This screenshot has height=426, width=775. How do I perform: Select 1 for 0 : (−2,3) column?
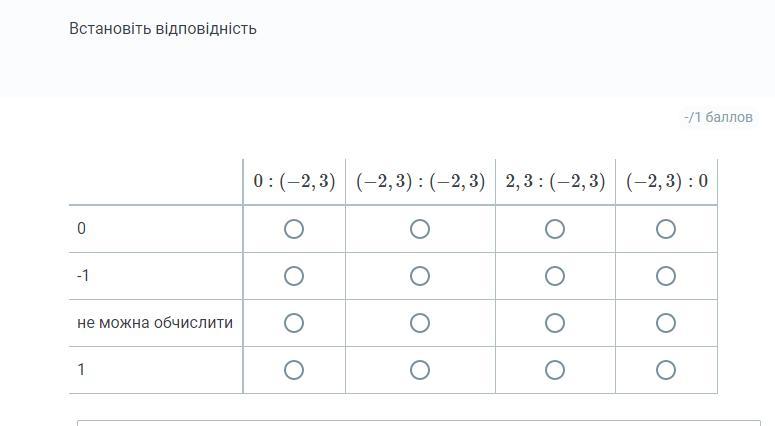[294, 370]
